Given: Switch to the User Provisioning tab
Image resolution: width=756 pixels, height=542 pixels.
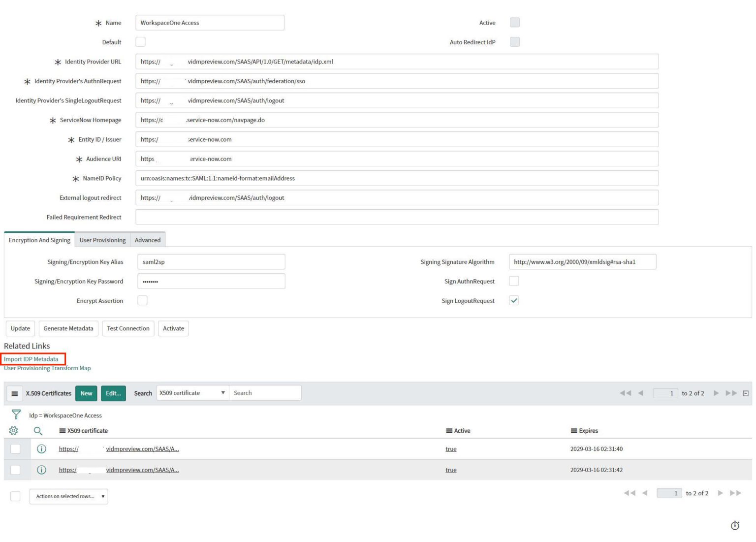Looking at the screenshot, I should point(102,240).
